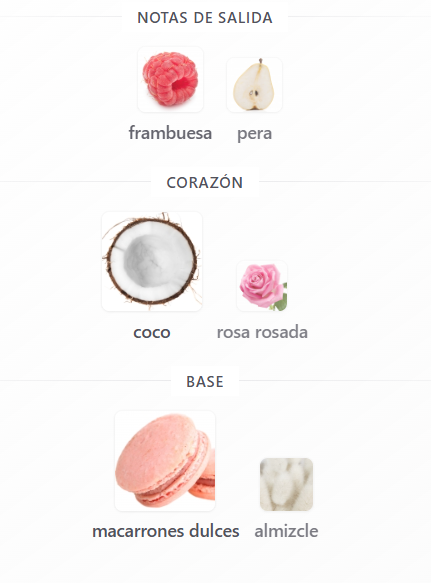
Task: Open the rosa rosada link
Action: click(x=262, y=332)
